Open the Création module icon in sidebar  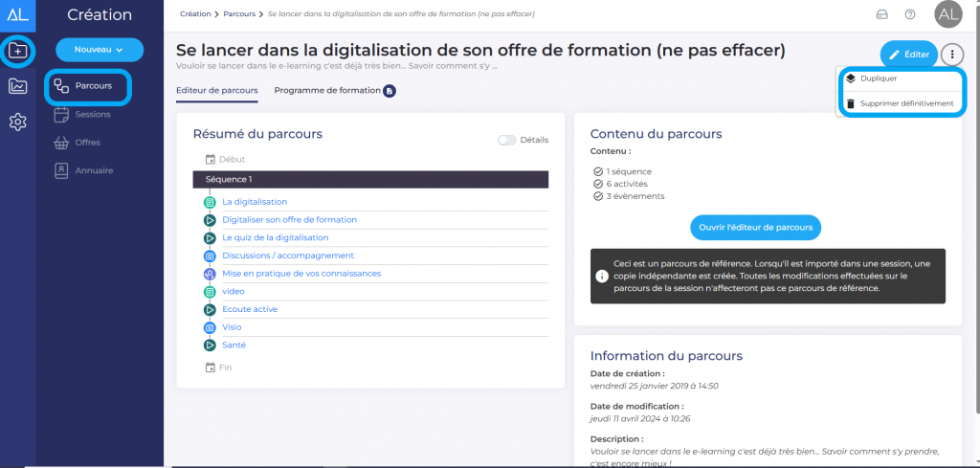click(x=18, y=50)
